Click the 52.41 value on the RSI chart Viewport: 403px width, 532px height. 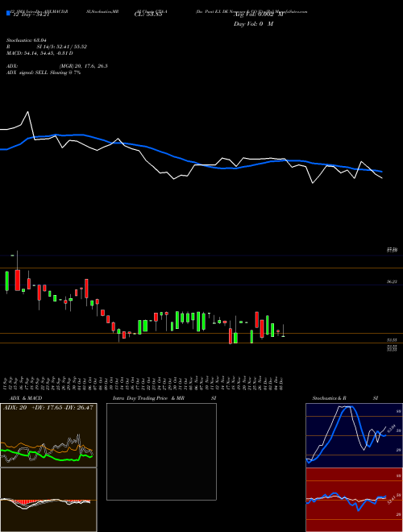pos(392,499)
